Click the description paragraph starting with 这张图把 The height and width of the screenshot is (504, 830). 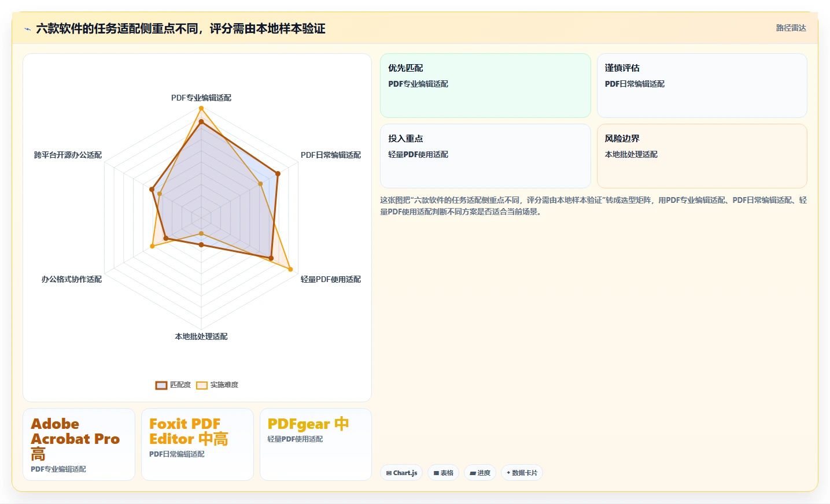(593, 206)
